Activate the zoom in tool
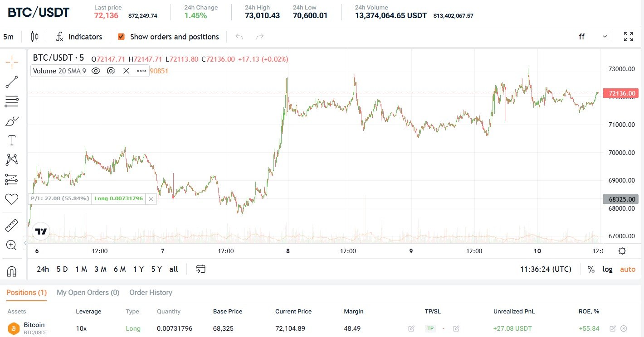The height and width of the screenshot is (337, 644). point(12,245)
